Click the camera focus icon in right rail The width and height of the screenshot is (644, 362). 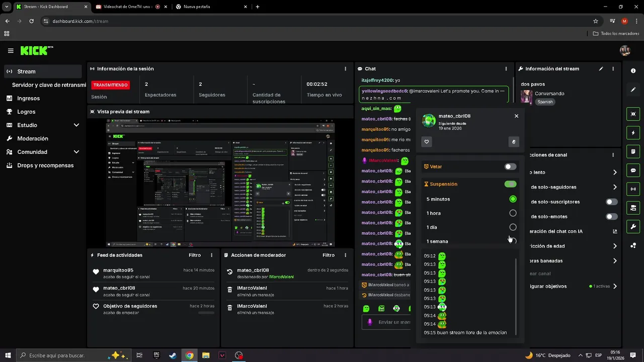633,114
